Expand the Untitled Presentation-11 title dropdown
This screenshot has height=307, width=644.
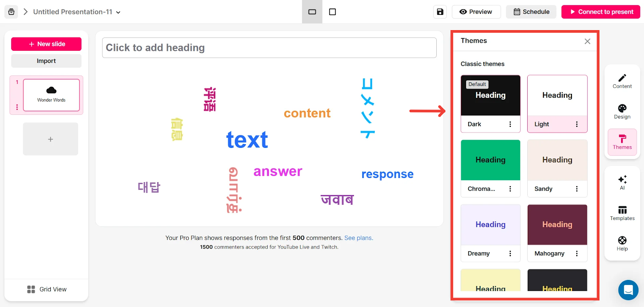(x=118, y=12)
